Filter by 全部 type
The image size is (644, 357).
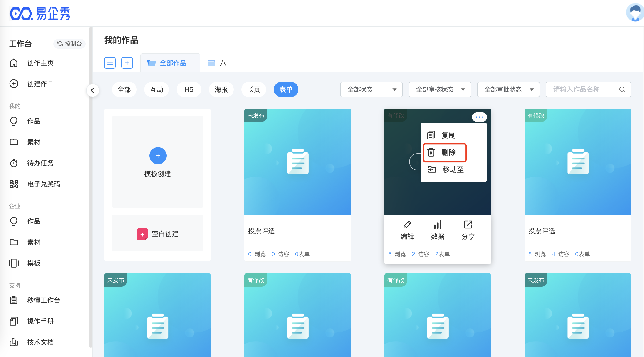pos(124,89)
